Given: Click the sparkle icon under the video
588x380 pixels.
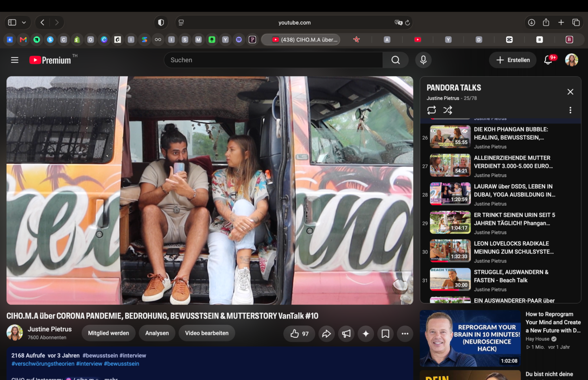Looking at the screenshot, I should tap(366, 334).
